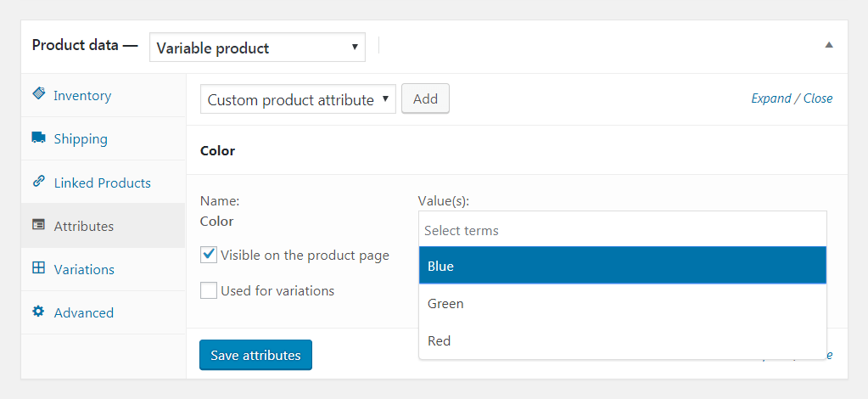Click the Attributes list icon
This screenshot has width=868, height=399.
(38, 225)
